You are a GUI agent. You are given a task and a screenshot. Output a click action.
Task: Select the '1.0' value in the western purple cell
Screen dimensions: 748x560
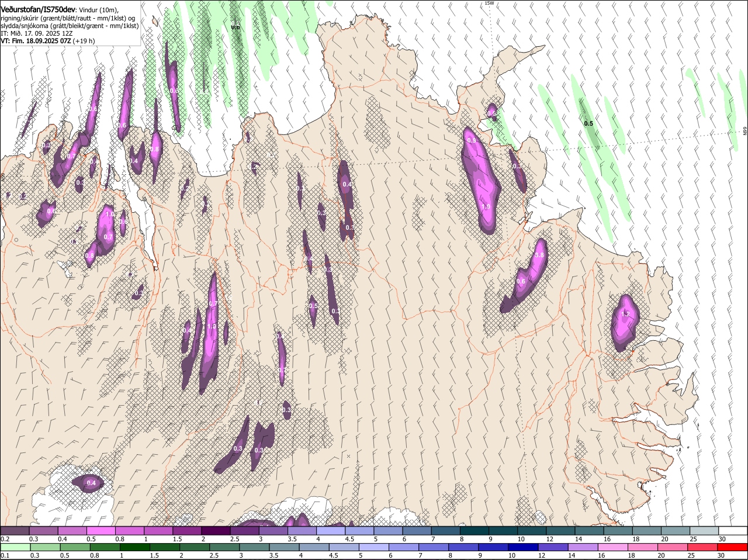(x=110, y=214)
